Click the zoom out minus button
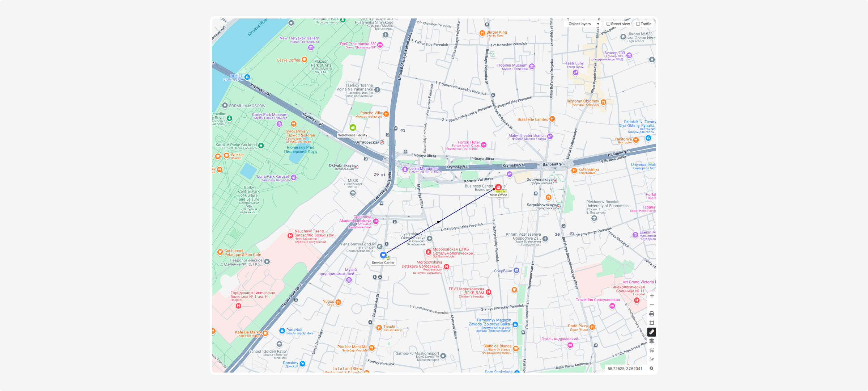The image size is (868, 391). [x=652, y=305]
